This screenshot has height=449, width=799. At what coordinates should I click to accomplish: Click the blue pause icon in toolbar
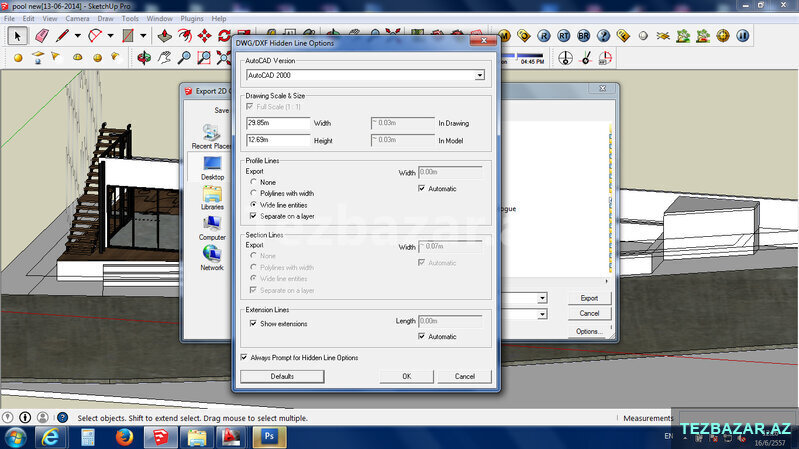point(742,36)
